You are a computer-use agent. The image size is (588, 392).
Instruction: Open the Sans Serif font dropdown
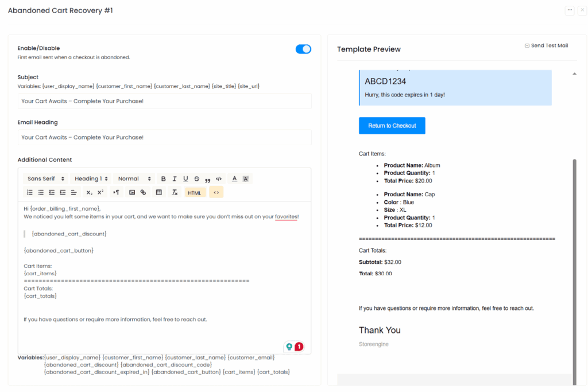tap(45, 178)
